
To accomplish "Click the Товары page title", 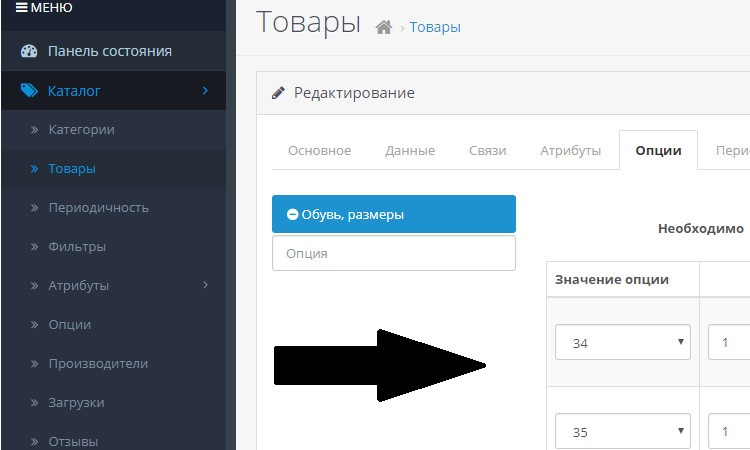I will click(309, 22).
